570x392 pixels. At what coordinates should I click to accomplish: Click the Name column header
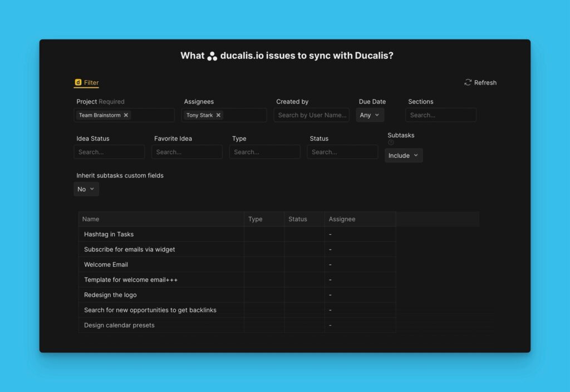point(91,219)
